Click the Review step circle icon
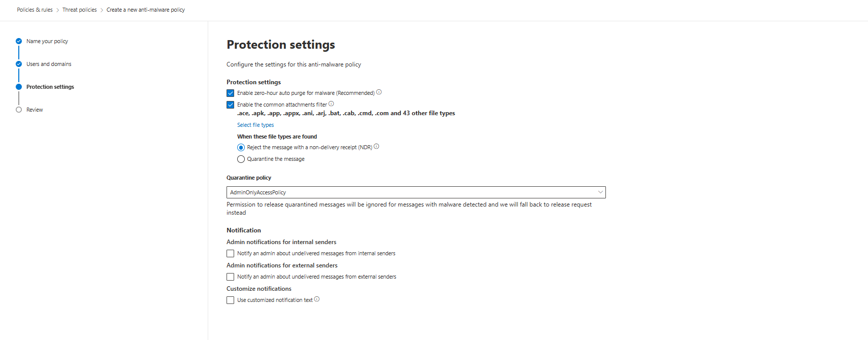Image resolution: width=868 pixels, height=340 pixels. [19, 110]
